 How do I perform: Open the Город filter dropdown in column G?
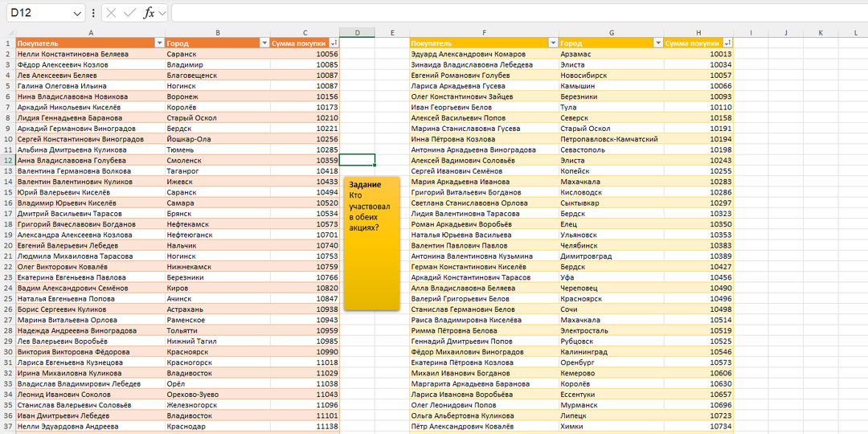click(x=658, y=43)
